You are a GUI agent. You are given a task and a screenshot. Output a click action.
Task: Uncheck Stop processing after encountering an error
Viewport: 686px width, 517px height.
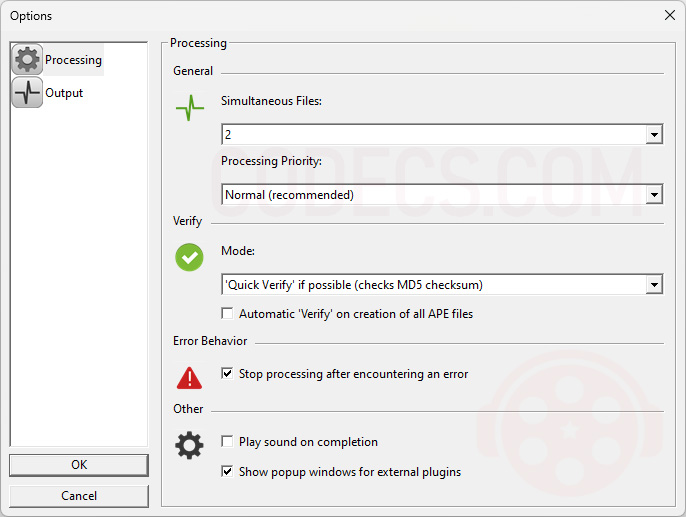[227, 374]
